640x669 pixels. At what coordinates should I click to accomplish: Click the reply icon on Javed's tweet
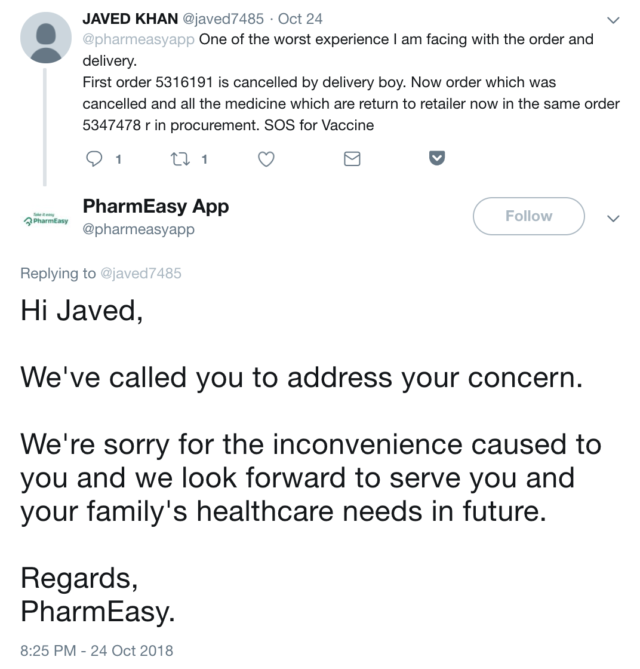[x=96, y=158]
